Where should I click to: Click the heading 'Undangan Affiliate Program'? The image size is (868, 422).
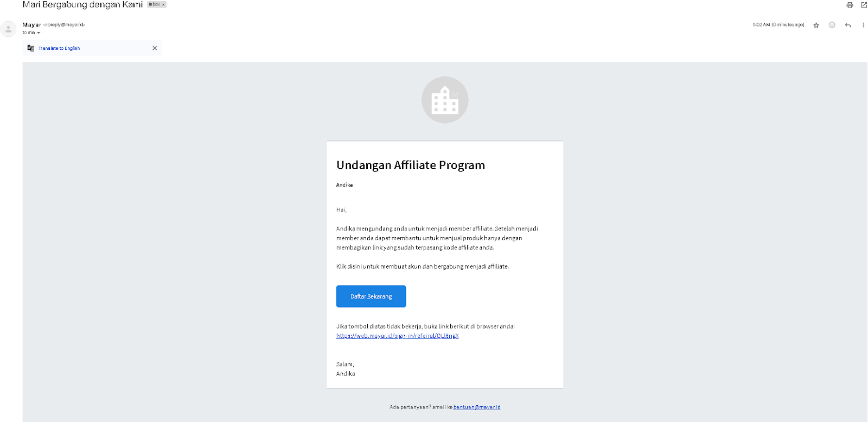(411, 165)
